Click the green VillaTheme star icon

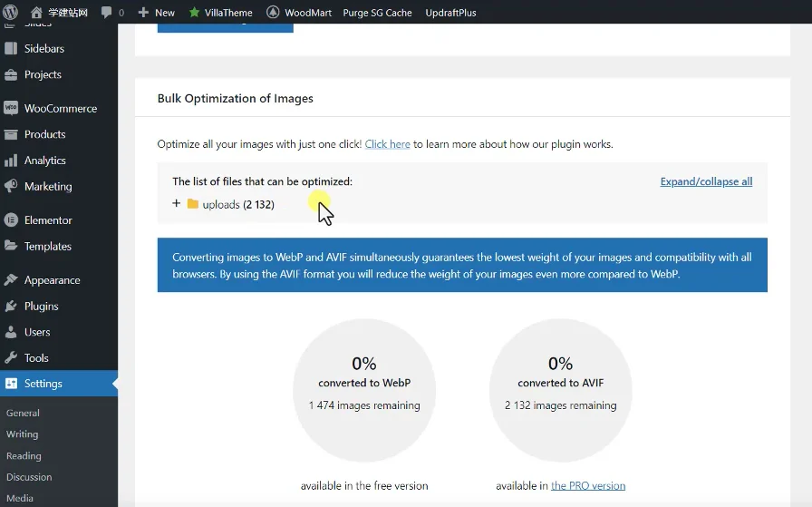coord(194,13)
